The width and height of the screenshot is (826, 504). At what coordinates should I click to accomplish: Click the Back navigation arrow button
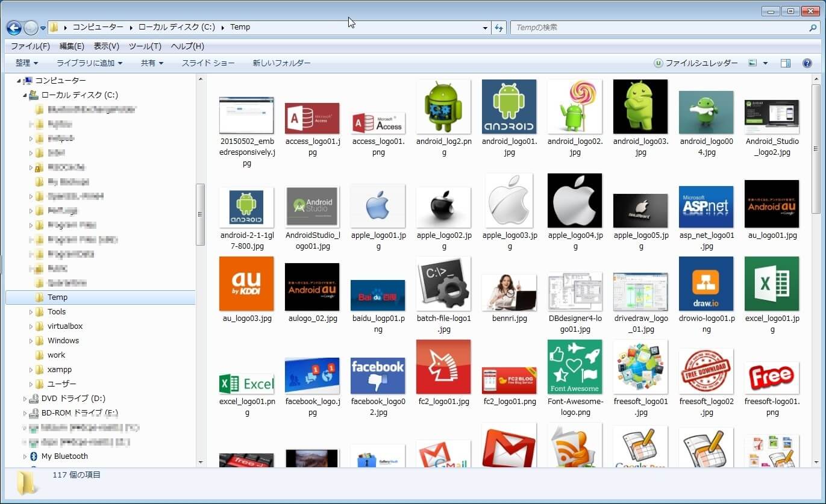[x=14, y=28]
